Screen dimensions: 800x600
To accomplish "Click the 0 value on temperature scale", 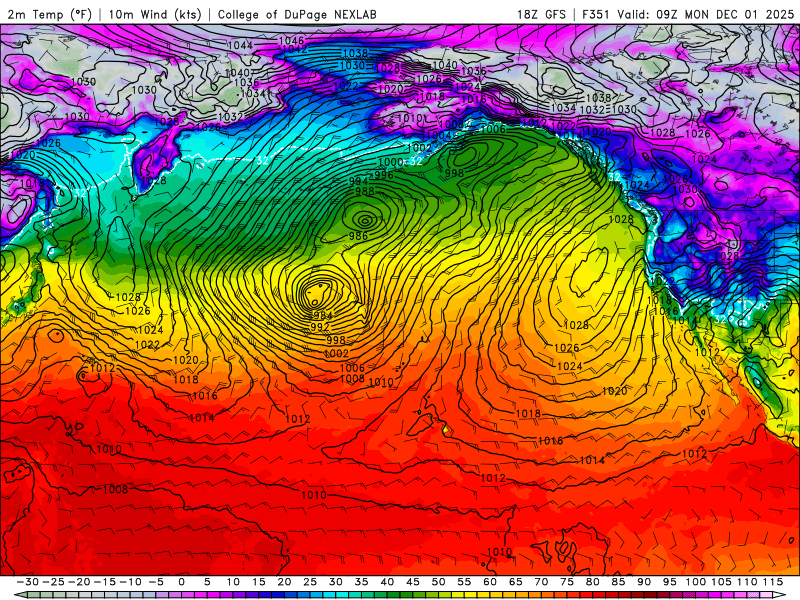I will click(182, 582).
